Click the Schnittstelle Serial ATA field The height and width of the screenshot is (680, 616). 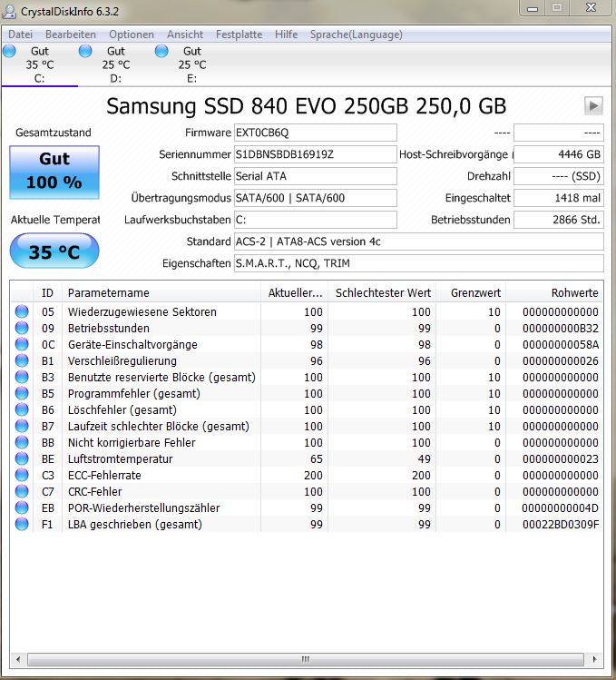click(x=315, y=176)
